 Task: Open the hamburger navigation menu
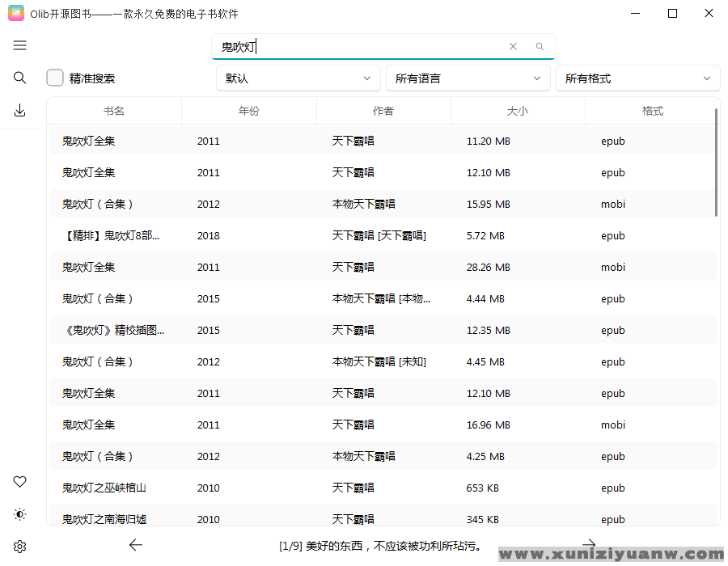[20, 45]
